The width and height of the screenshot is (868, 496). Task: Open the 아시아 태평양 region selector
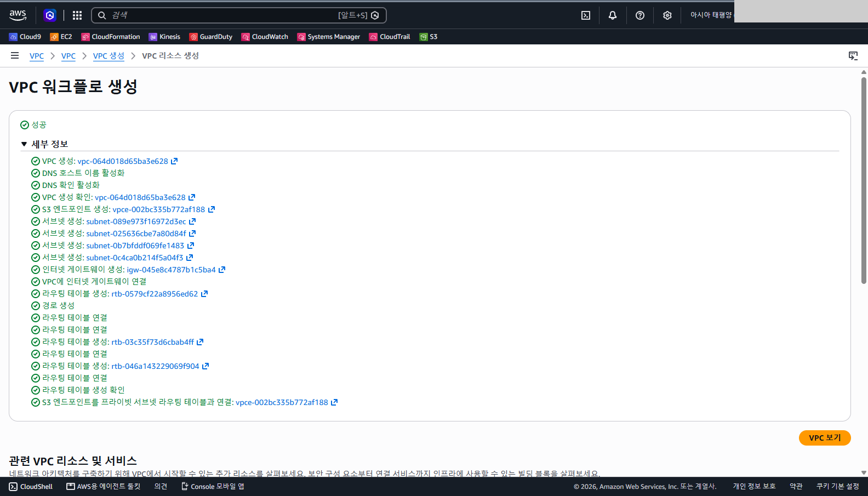pyautogui.click(x=711, y=15)
